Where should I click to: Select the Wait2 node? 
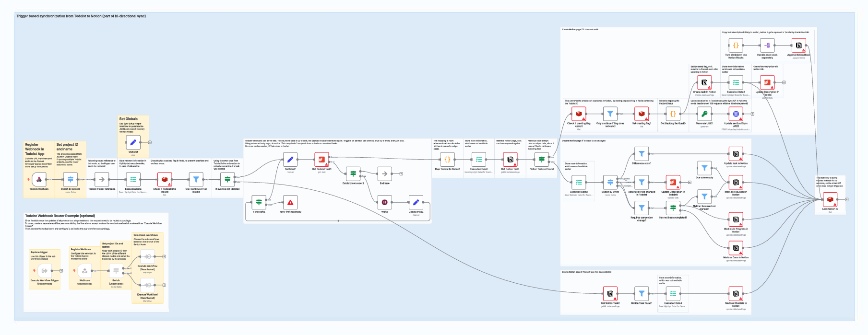tap(384, 202)
